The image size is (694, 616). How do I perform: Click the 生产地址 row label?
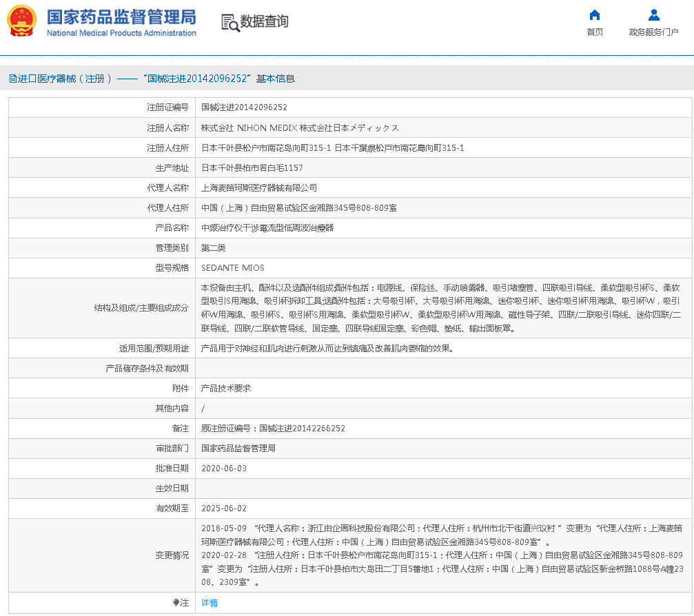pyautogui.click(x=172, y=167)
